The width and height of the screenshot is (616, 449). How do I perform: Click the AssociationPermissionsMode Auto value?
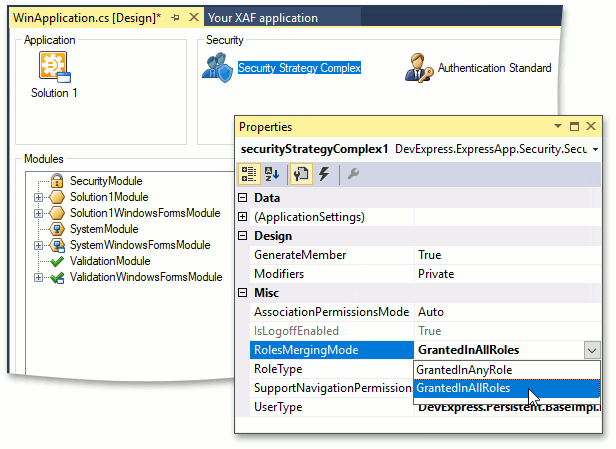(x=431, y=312)
